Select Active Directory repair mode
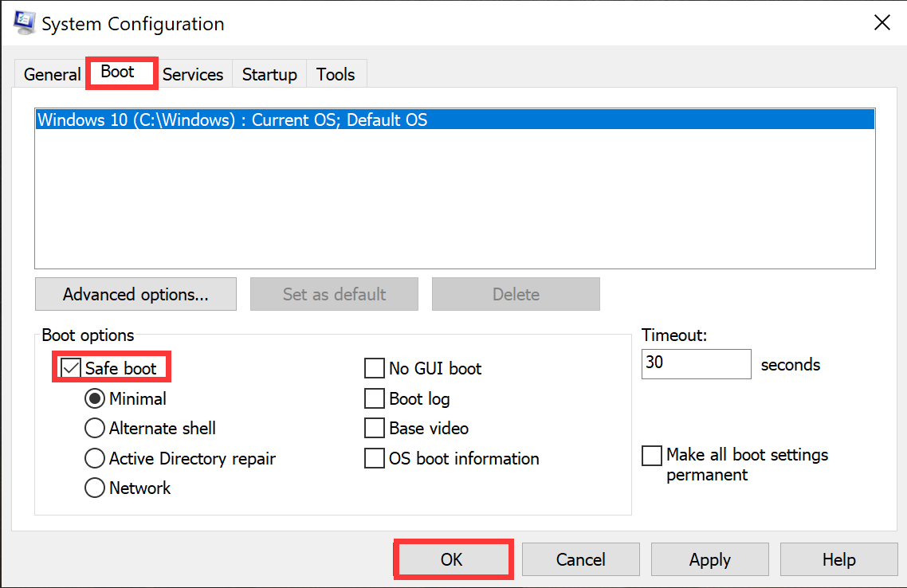907x588 pixels. tap(94, 458)
